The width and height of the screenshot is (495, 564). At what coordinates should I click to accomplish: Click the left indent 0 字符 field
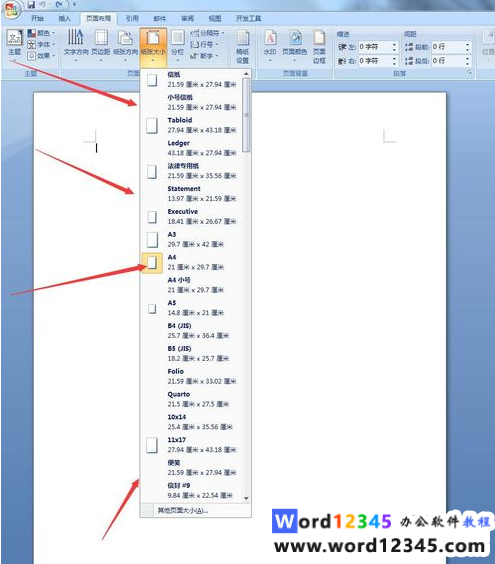pos(375,47)
